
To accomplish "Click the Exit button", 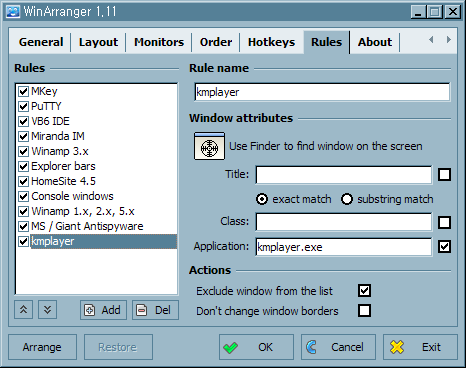I will click(420, 347).
